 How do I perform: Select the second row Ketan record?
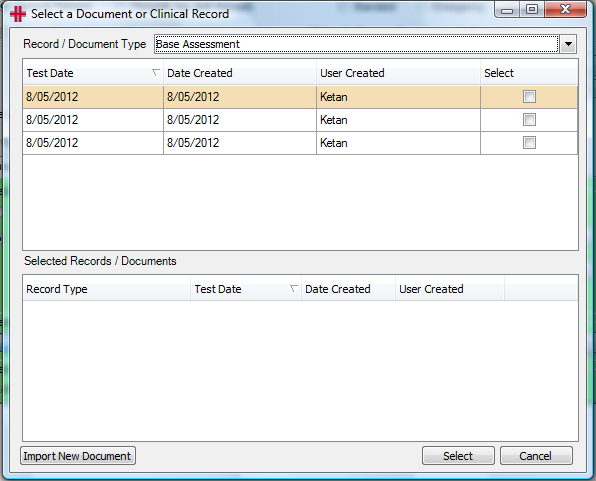coord(300,120)
